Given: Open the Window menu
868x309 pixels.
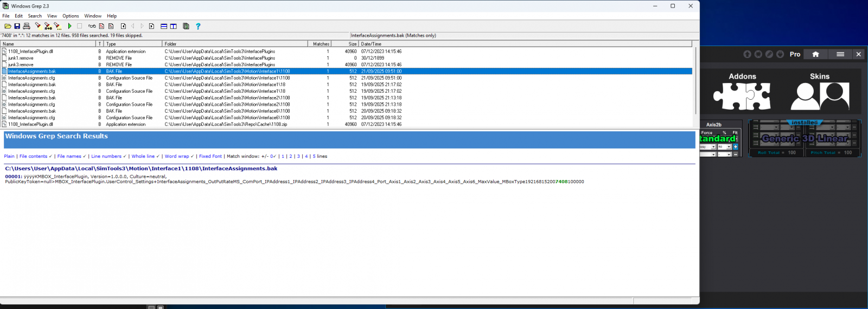Looking at the screenshot, I should pyautogui.click(x=93, y=16).
